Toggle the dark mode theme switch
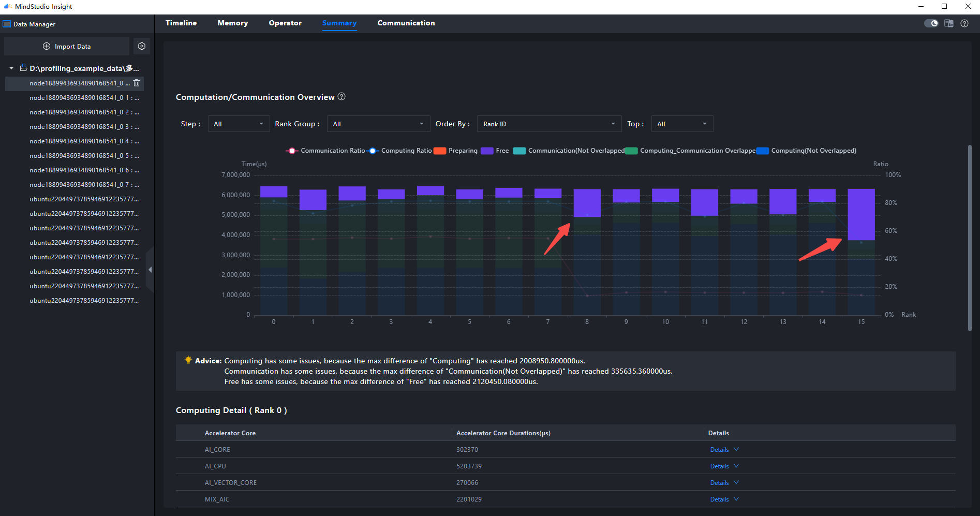The height and width of the screenshot is (516, 980). (931, 23)
